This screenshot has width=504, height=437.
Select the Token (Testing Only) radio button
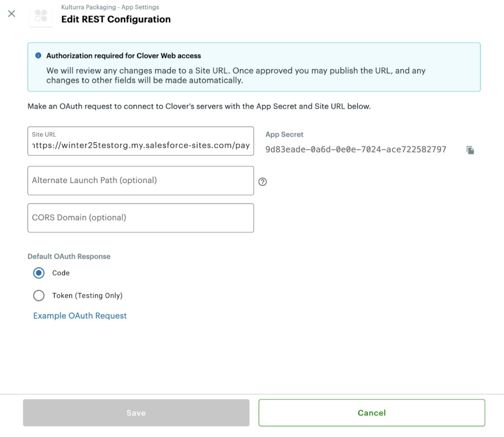pos(39,295)
